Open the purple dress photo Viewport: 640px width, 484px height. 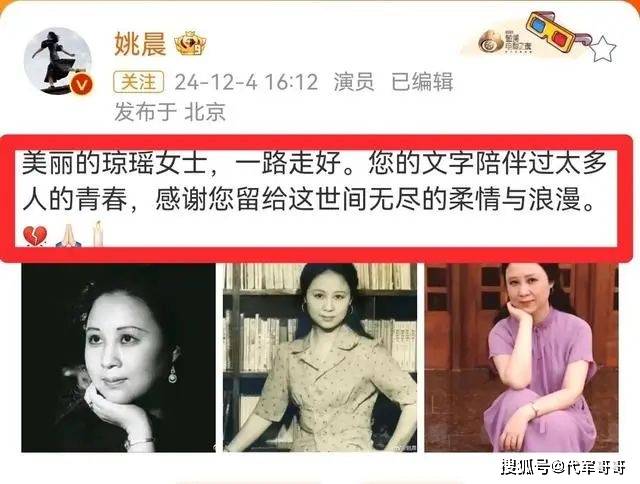click(521, 357)
